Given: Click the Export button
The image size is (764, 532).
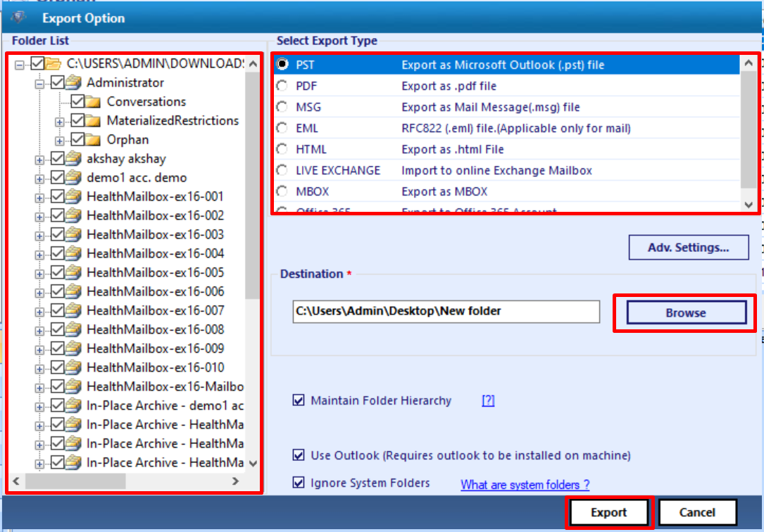Looking at the screenshot, I should pos(608,512).
